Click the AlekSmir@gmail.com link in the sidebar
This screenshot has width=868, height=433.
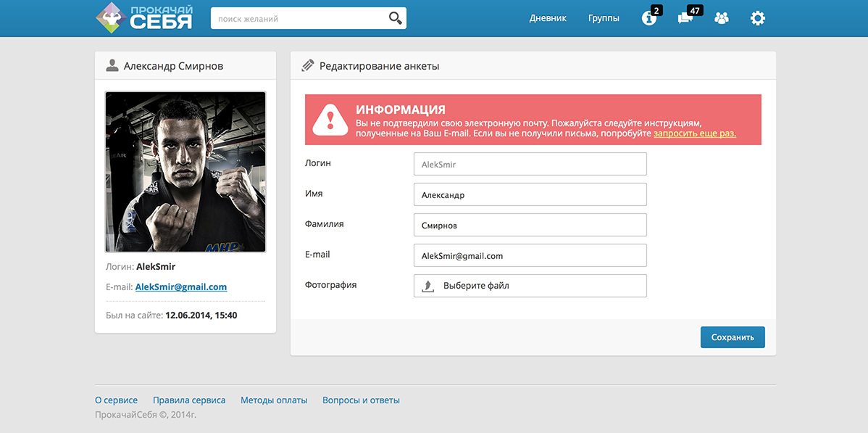pyautogui.click(x=181, y=287)
